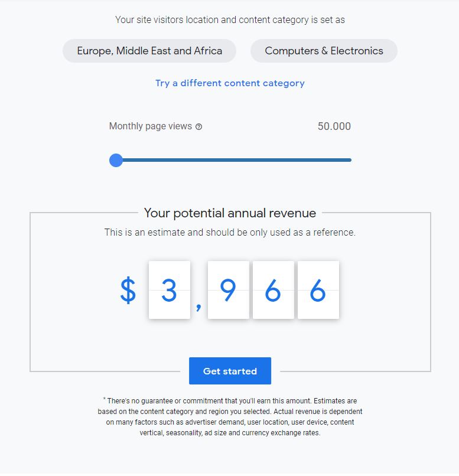
Task: Click the Monthly page views label
Action: click(x=151, y=126)
